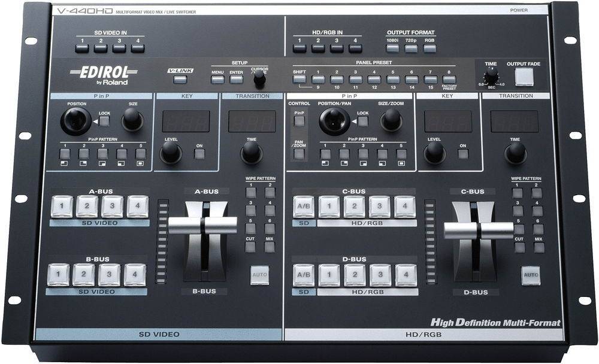Image resolution: width=599 pixels, height=364 pixels.
Task: Choose SD VIDEO IN button 1
Action: pos(82,48)
